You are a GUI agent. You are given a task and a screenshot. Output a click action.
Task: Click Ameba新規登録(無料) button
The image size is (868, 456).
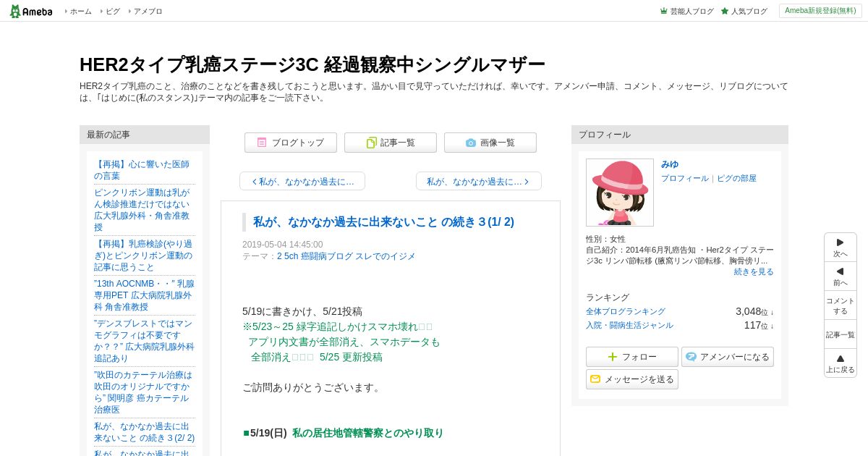coord(820,11)
